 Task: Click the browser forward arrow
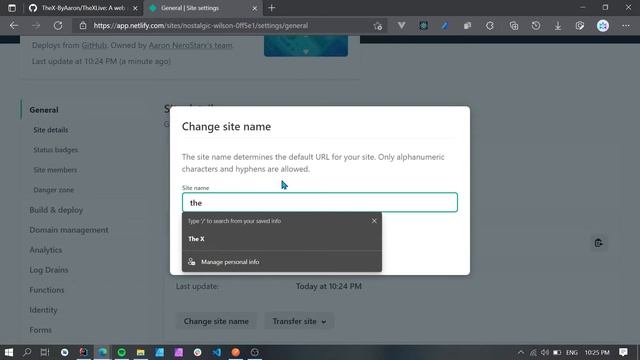click(x=36, y=26)
